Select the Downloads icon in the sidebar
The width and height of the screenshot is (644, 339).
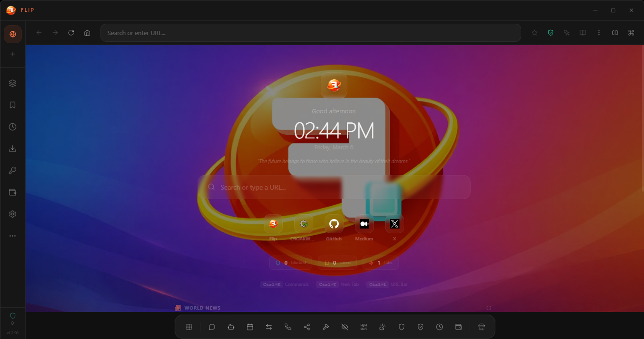tap(12, 148)
